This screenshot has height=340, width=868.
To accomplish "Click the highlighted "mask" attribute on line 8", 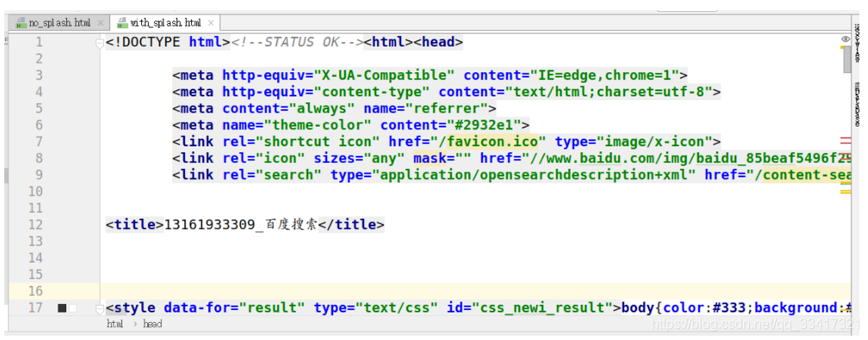I will pos(430,158).
